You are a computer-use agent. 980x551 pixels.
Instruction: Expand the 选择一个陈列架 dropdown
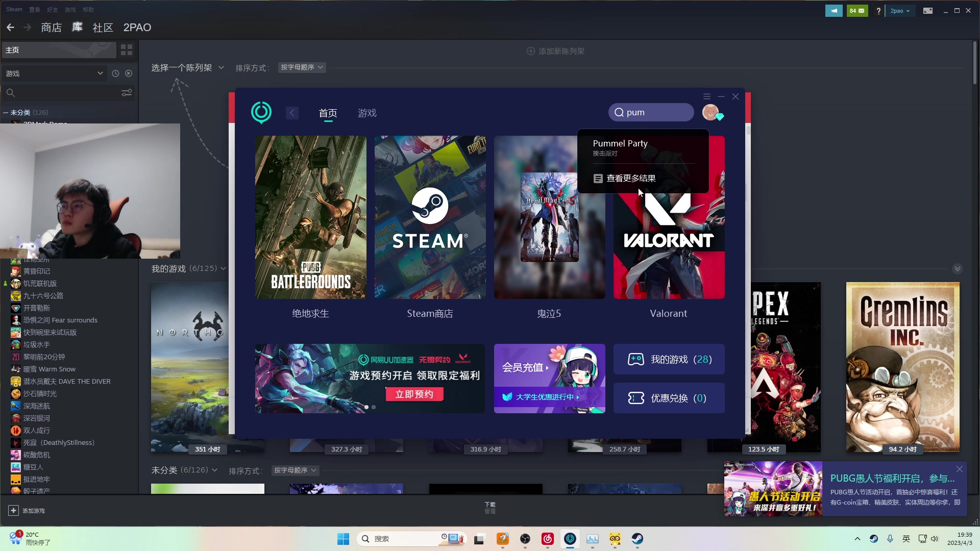coord(187,67)
